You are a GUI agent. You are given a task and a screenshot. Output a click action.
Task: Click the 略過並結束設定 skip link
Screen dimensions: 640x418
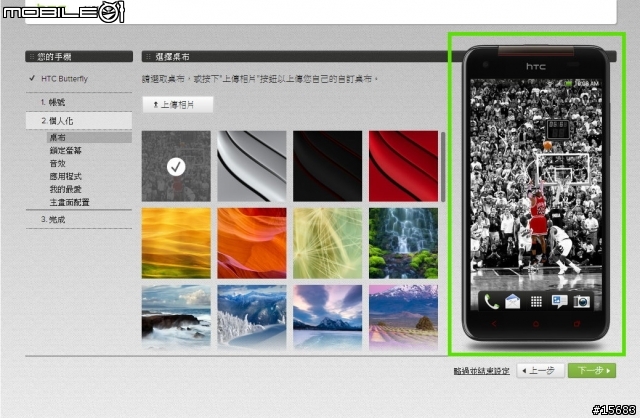click(x=482, y=371)
